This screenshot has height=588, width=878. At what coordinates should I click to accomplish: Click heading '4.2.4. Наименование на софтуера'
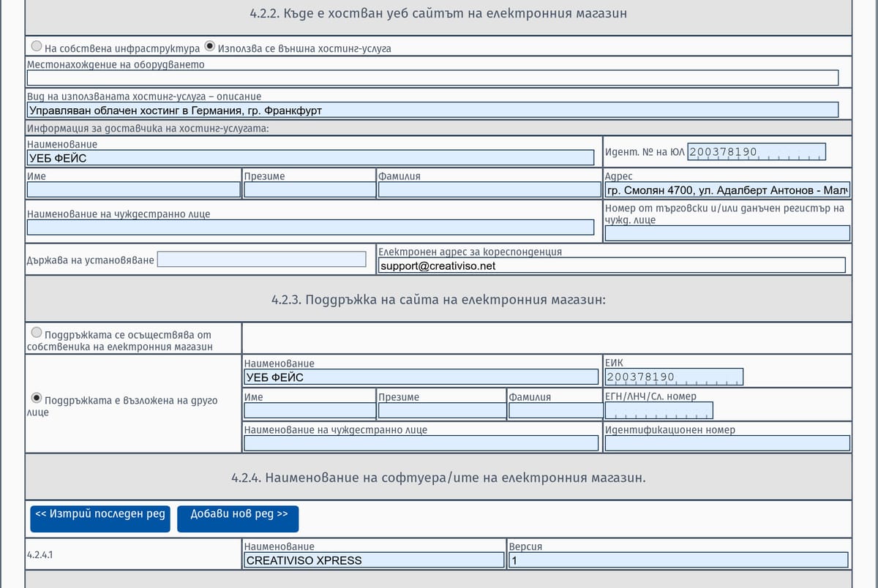point(438,478)
